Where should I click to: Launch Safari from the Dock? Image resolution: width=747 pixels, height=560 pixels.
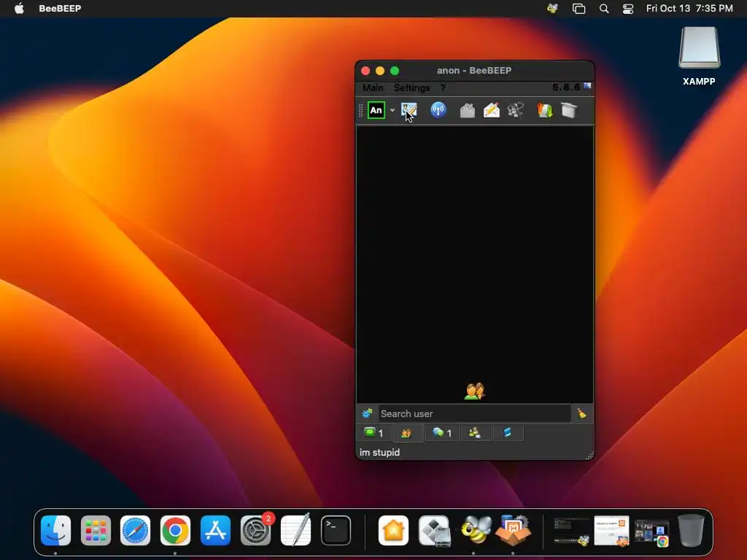[x=135, y=530]
